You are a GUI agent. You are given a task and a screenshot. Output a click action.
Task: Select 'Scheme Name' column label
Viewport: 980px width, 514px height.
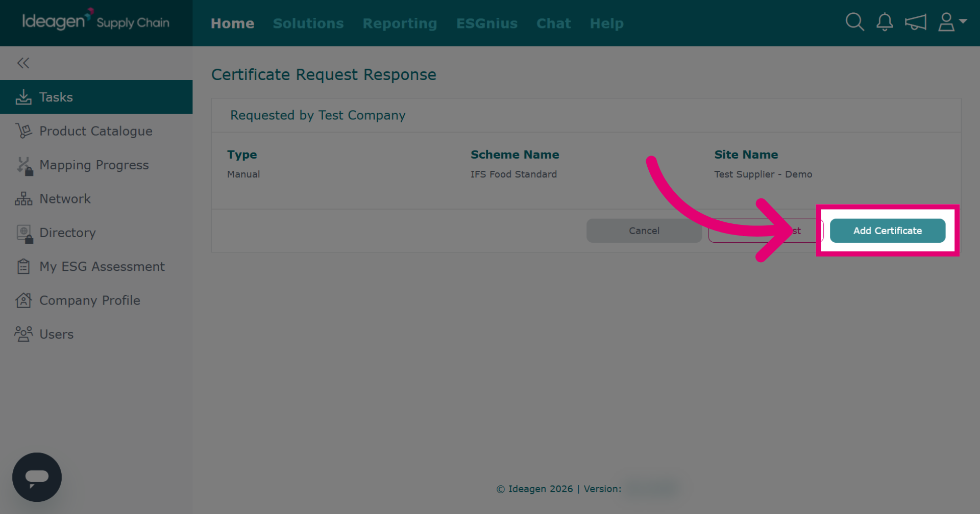click(x=514, y=155)
